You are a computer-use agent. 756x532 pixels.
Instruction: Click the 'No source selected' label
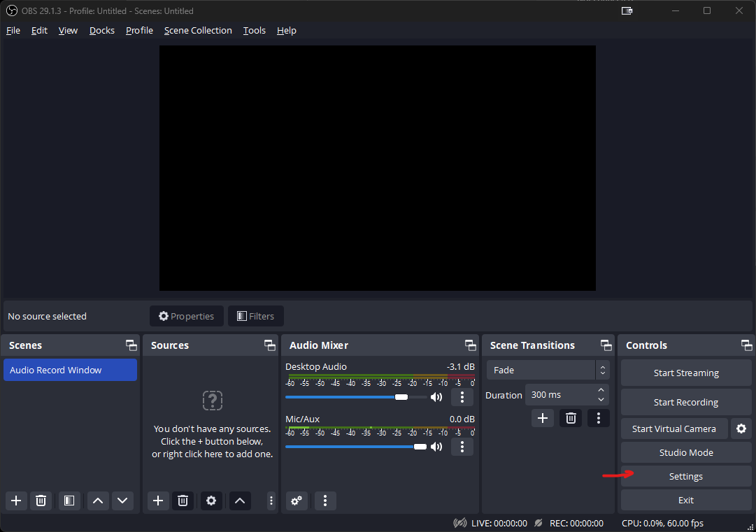point(48,316)
